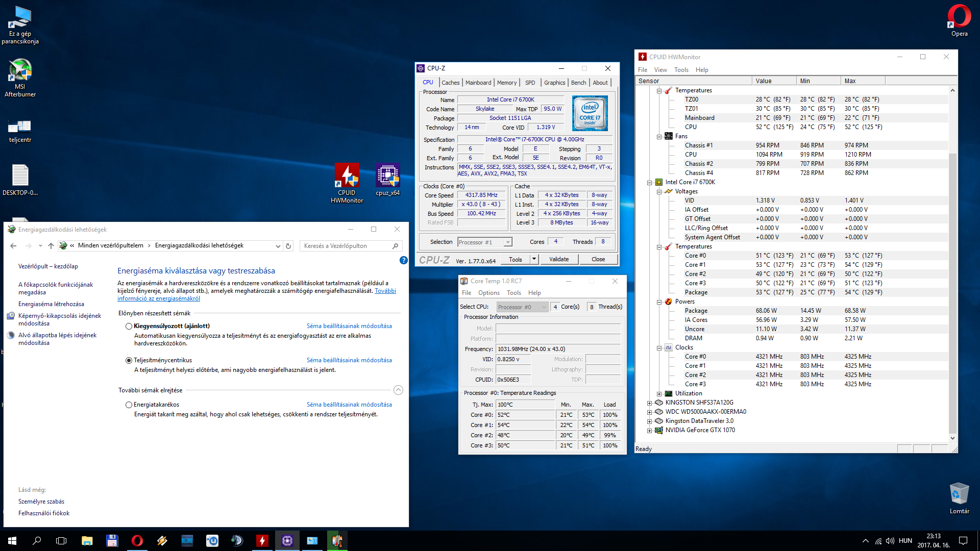Switch to Mainboard tab in CPU-Z
This screenshot has width=980, height=551.
click(x=478, y=83)
